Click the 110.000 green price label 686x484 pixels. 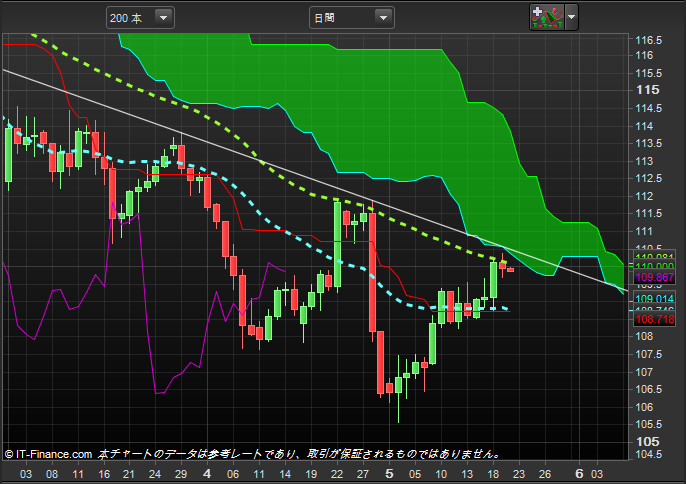coord(654,267)
